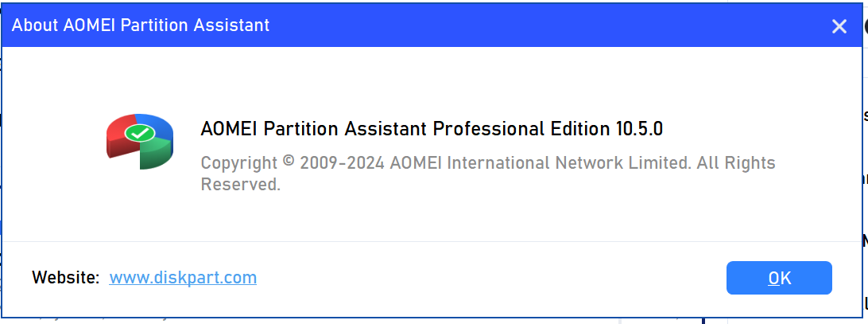The width and height of the screenshot is (868, 324).
Task: Click the copyright © symbol
Action: pyautogui.click(x=288, y=162)
